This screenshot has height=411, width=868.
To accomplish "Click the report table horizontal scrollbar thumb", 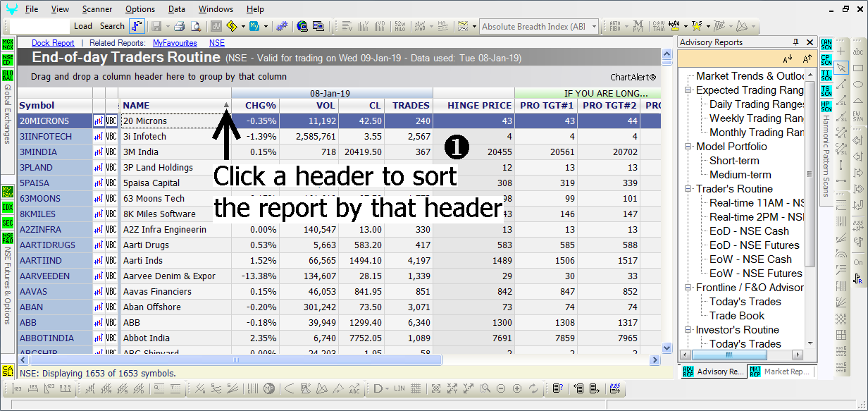I will 235,360.
